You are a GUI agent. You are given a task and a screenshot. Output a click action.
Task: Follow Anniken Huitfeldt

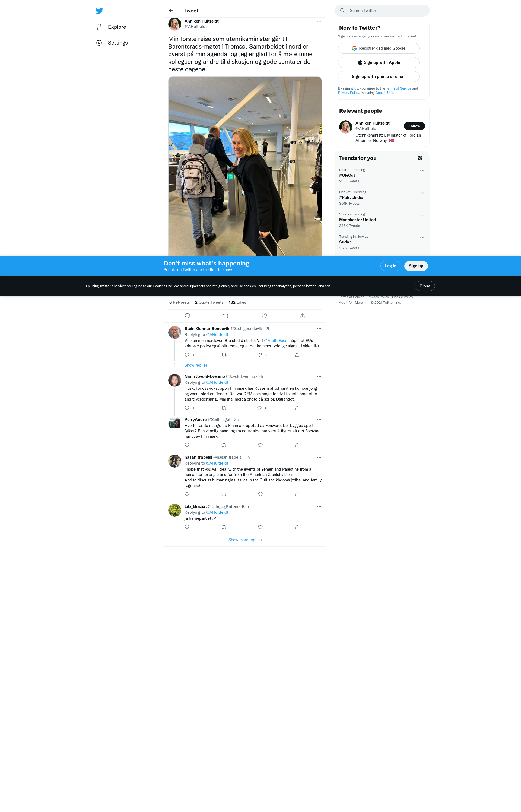(414, 126)
